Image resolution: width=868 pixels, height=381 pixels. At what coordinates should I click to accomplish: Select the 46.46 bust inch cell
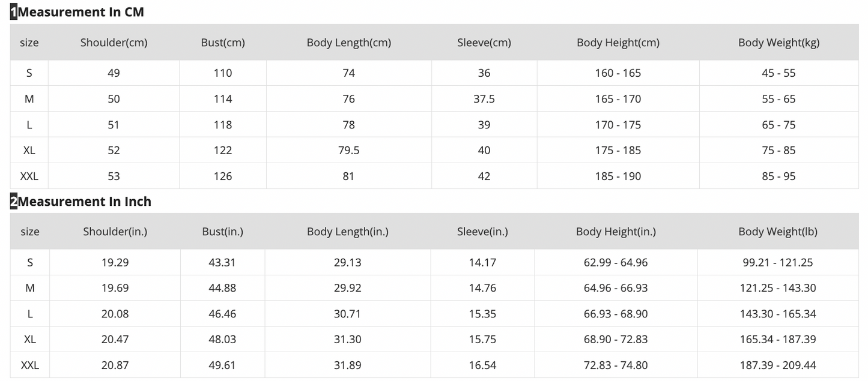[x=222, y=314]
